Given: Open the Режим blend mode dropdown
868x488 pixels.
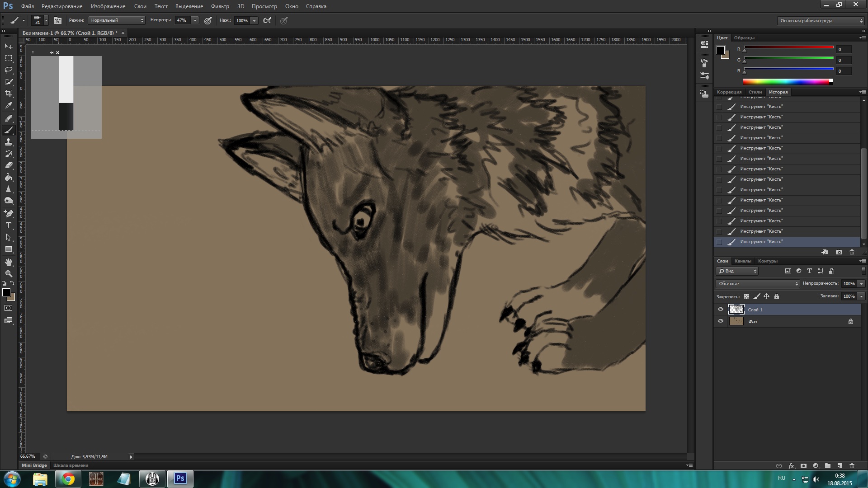Looking at the screenshot, I should tap(117, 20).
